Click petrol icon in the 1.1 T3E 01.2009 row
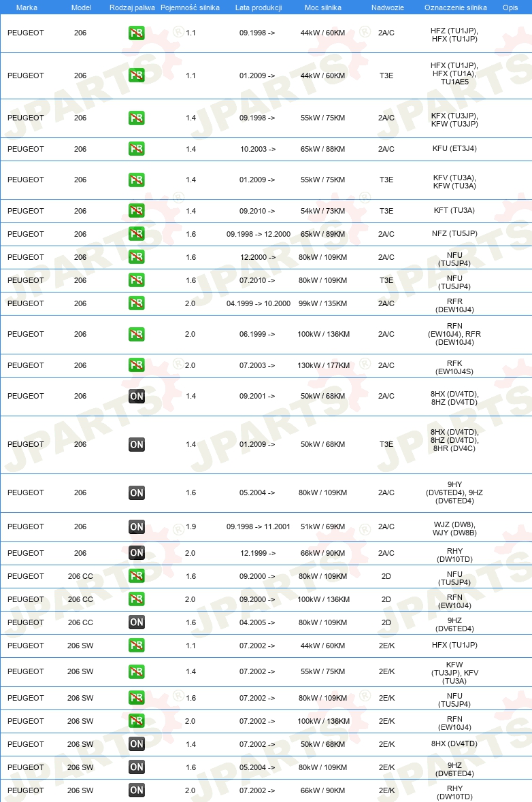 (x=136, y=76)
